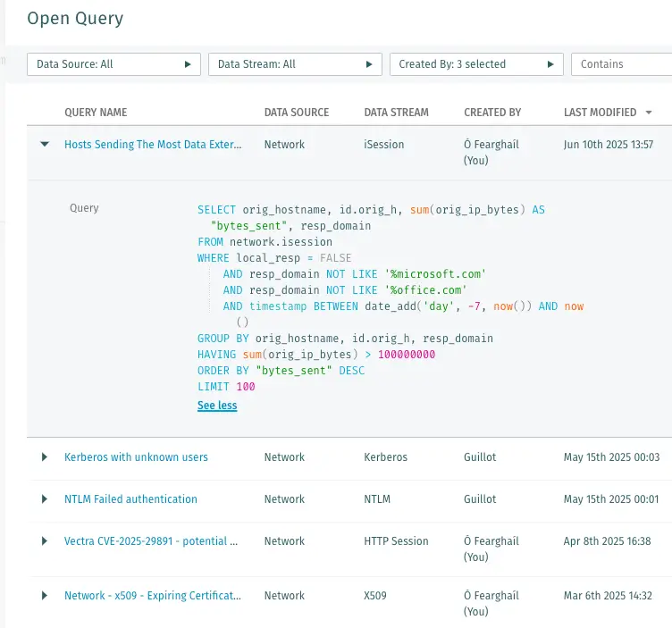Open Network - x509 - Expiring Certificat... query
672x628 pixels.
[x=153, y=596]
